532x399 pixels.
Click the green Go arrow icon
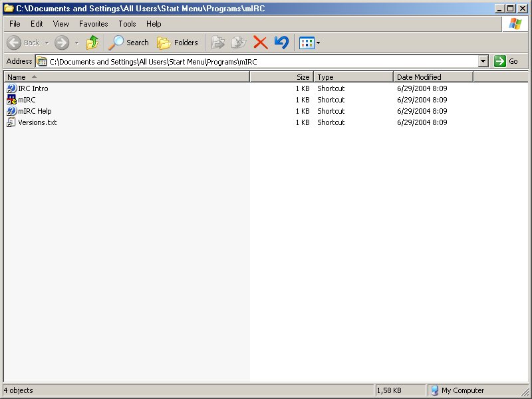coord(500,61)
